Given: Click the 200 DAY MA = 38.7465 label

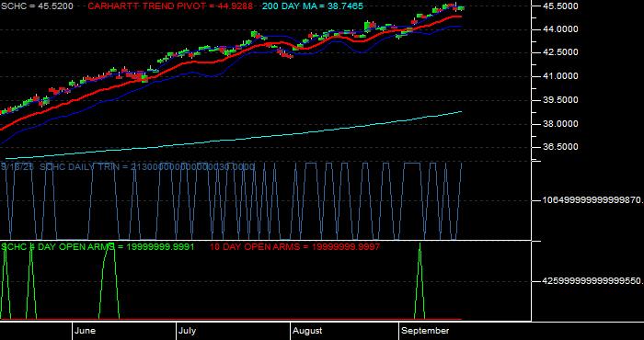Looking at the screenshot, I should coord(313,6).
